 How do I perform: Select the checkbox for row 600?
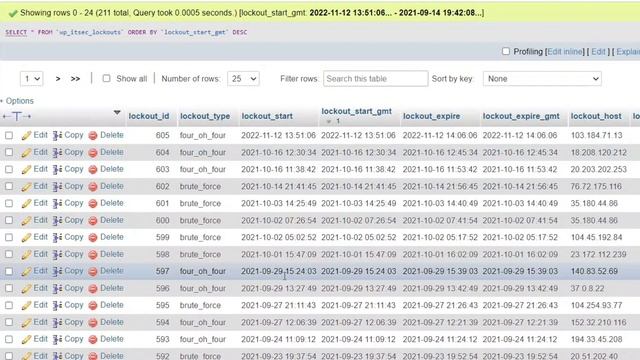tap(9, 220)
